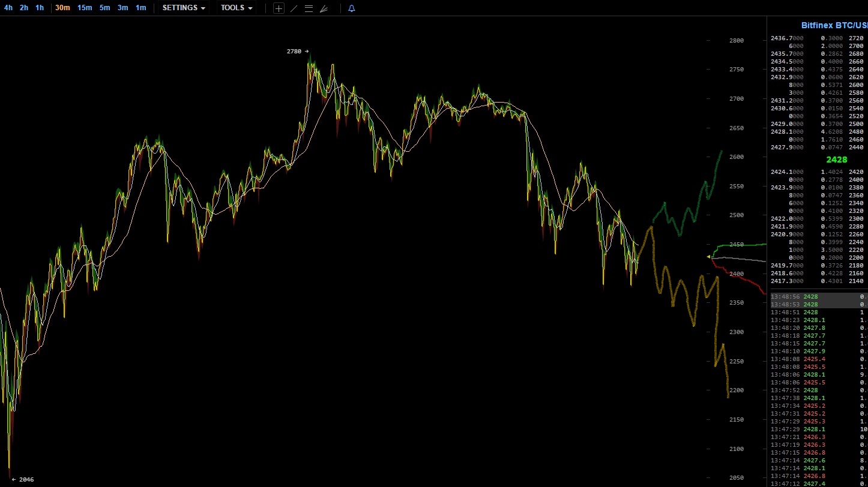Select the trade at 13:48:53
The height and width of the screenshot is (487, 868).
coord(819,305)
